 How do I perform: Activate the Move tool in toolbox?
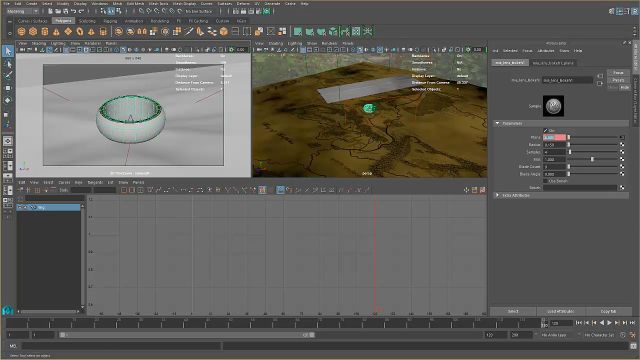click(8, 88)
